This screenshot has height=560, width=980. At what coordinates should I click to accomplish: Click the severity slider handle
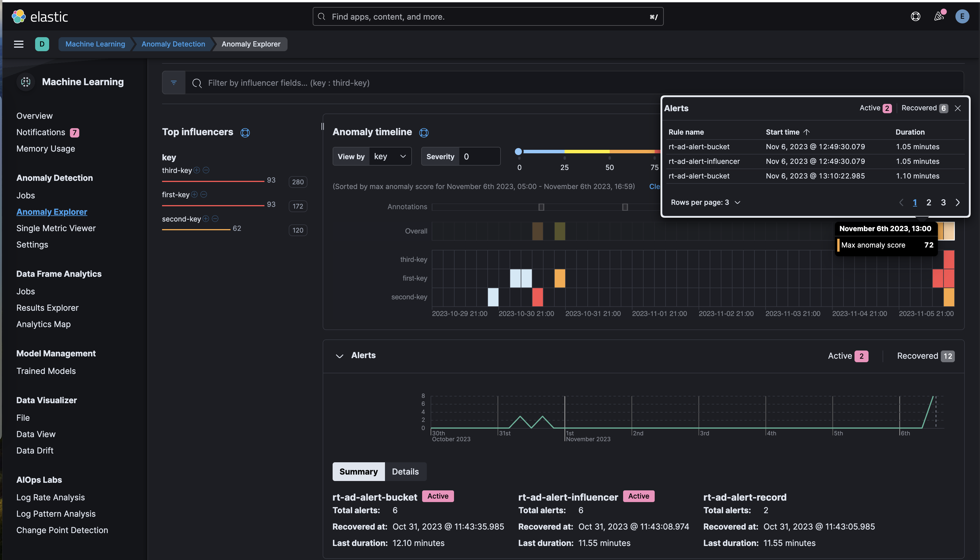tap(518, 152)
